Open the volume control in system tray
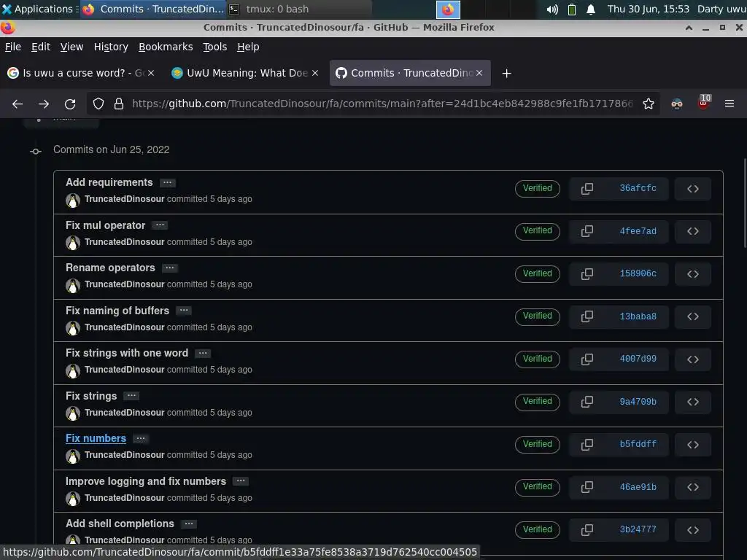 coord(551,9)
